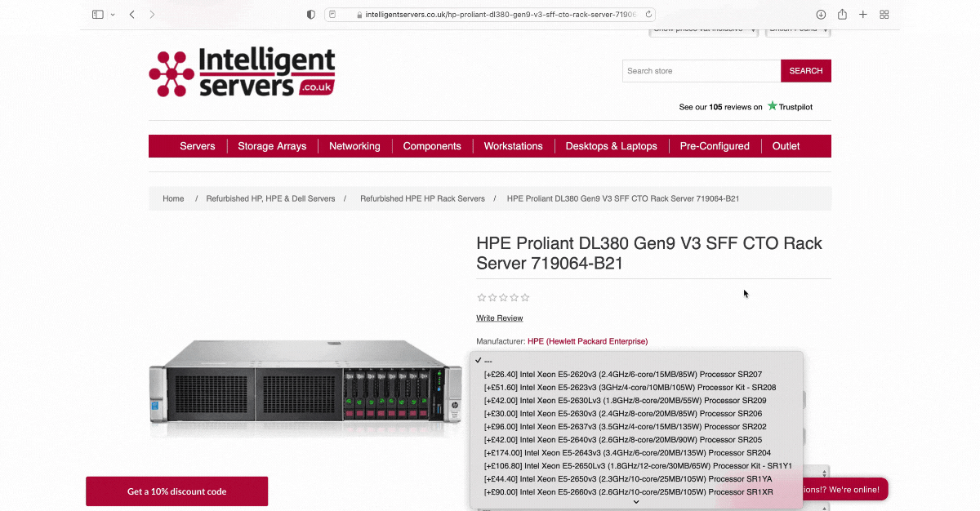This screenshot has height=511, width=980.
Task: Toggle the Safari sidebar icon
Action: pyautogui.click(x=98, y=15)
